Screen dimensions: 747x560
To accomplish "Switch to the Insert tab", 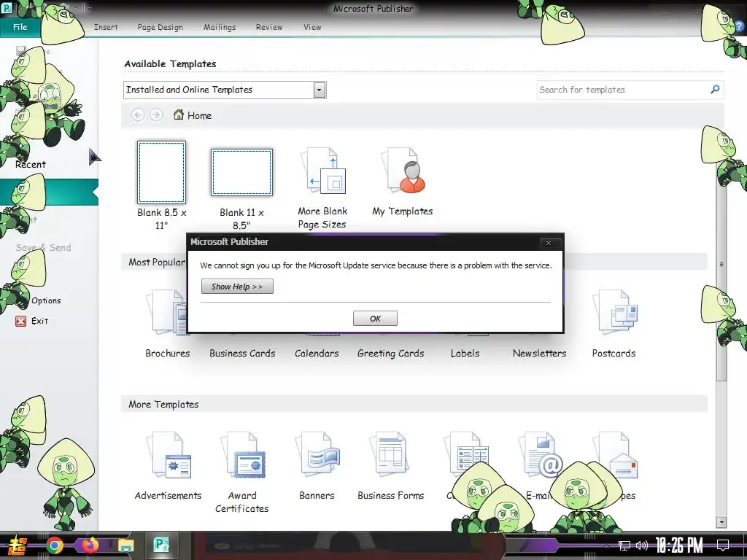I will point(106,27).
